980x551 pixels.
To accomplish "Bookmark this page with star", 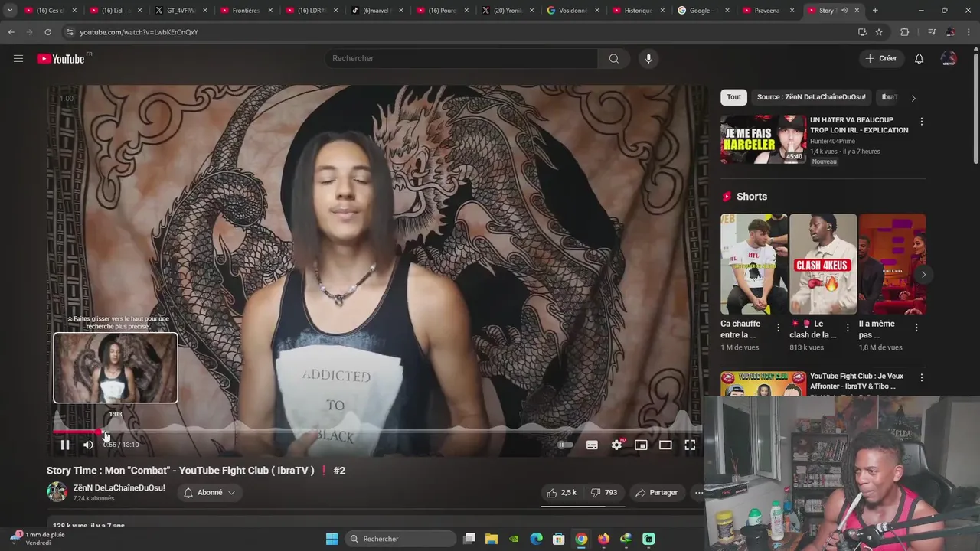I will tap(879, 32).
